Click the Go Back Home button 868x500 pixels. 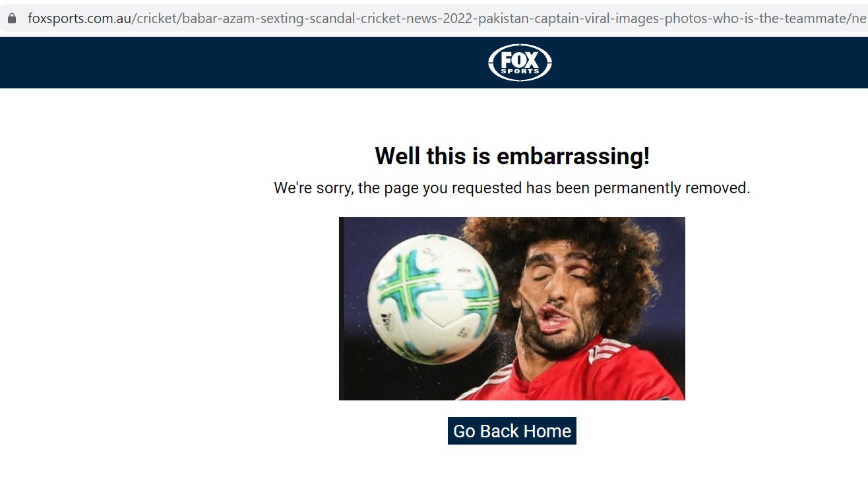pos(512,431)
